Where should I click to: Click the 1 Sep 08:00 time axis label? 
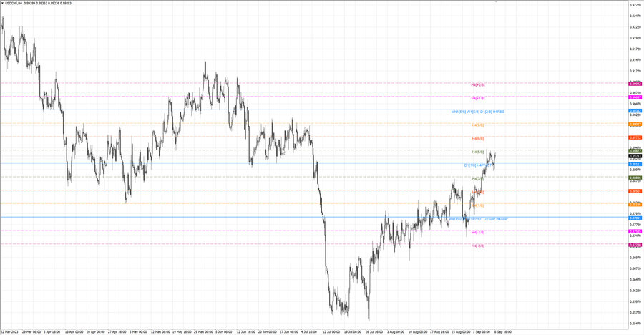click(482, 331)
